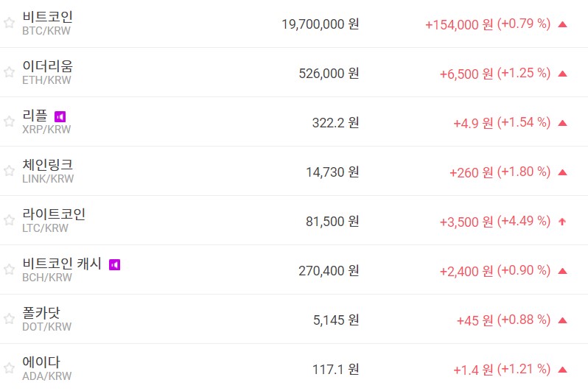The width and height of the screenshot is (588, 391).
Task: Toggle favorite star for ETH/KRW
Action: pyautogui.click(x=9, y=72)
